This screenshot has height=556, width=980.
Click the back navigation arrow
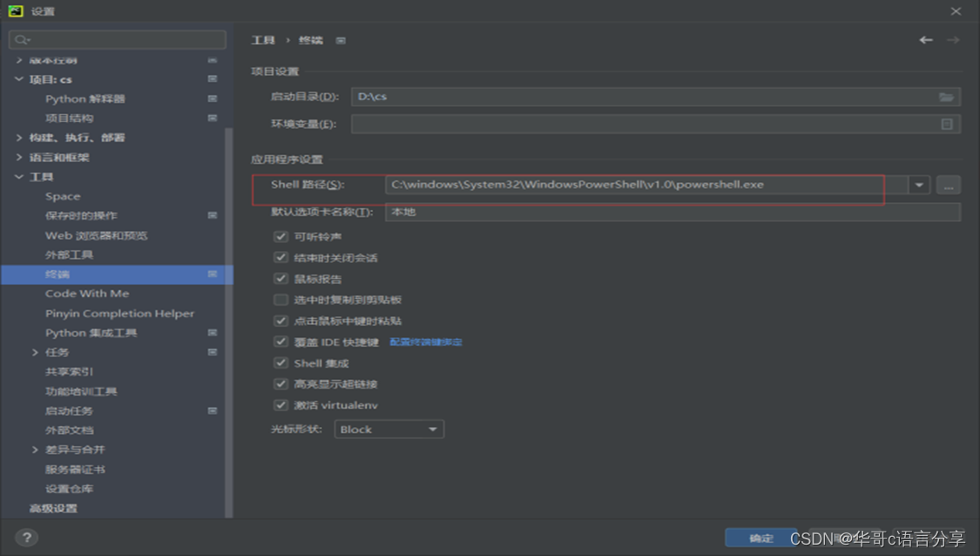(926, 39)
